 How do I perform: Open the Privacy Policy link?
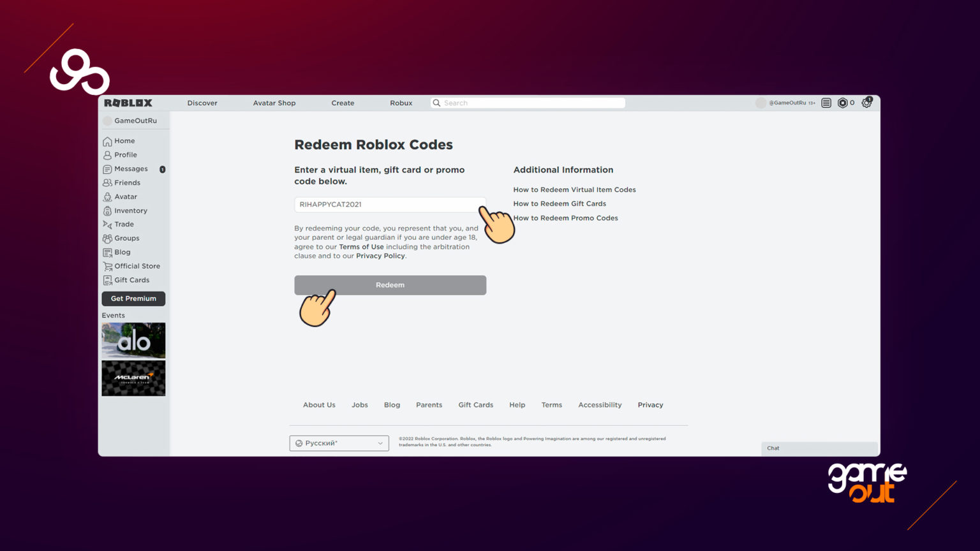[380, 256]
